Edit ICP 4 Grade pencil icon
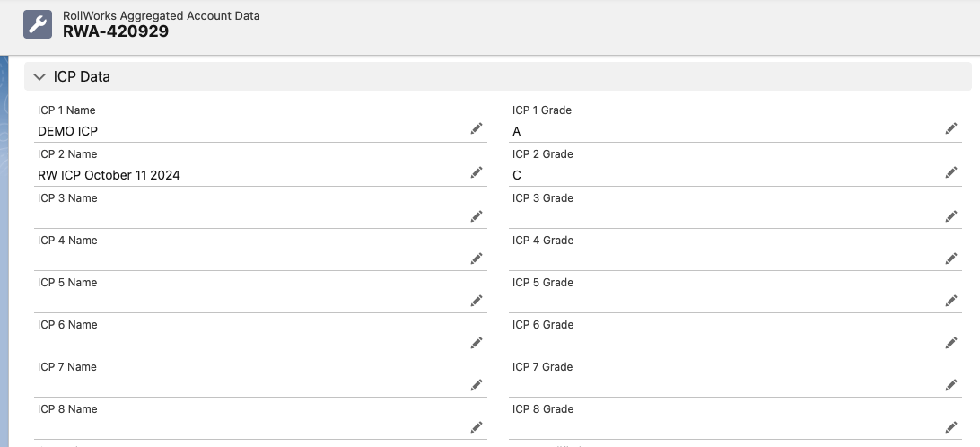 951,259
